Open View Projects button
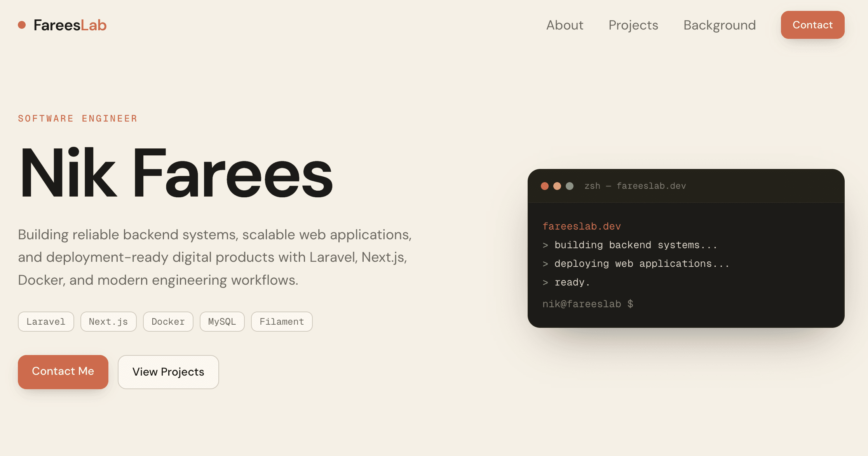This screenshot has width=868, height=456. pyautogui.click(x=168, y=372)
